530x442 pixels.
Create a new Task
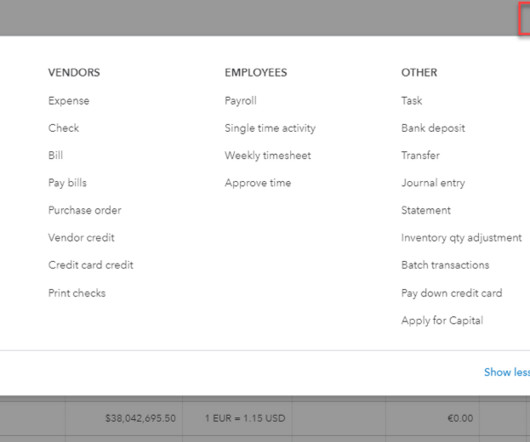point(411,101)
